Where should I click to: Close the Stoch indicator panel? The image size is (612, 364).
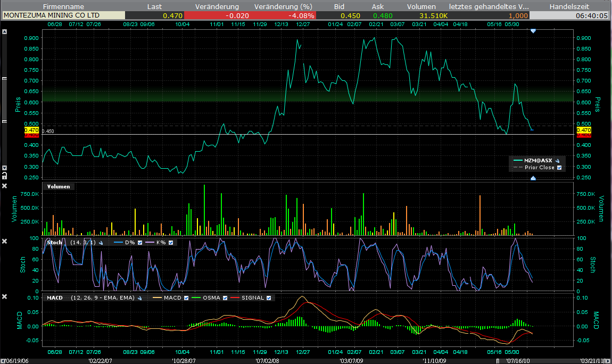5,242
